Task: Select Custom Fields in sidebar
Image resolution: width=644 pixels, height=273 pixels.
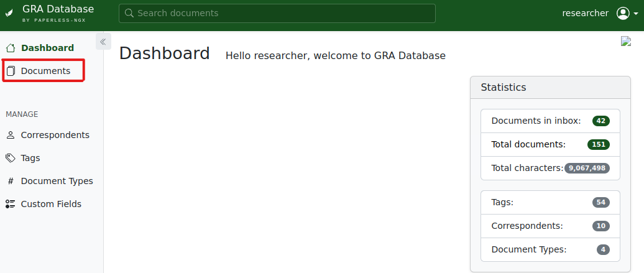Action: click(51, 204)
